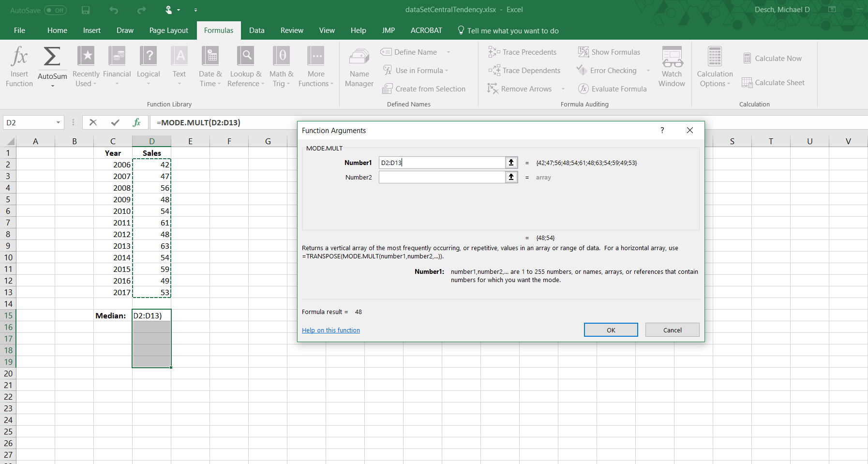Expand the Name Box dropdown arrow

[x=58, y=123]
